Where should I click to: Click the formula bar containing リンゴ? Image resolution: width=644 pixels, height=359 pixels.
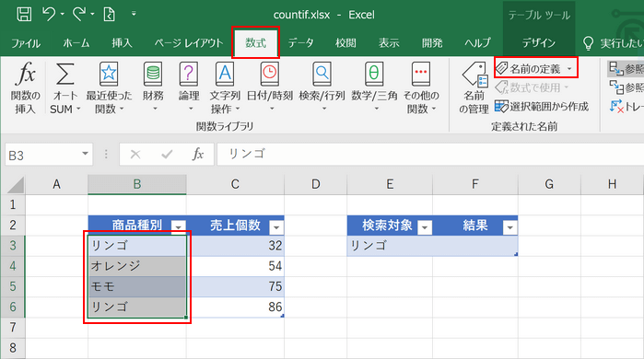pos(430,155)
